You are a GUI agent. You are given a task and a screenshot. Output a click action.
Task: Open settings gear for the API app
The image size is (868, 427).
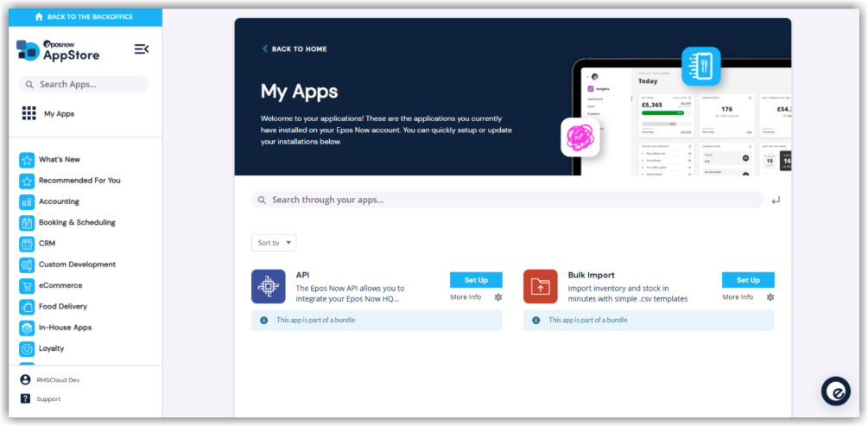coord(498,297)
